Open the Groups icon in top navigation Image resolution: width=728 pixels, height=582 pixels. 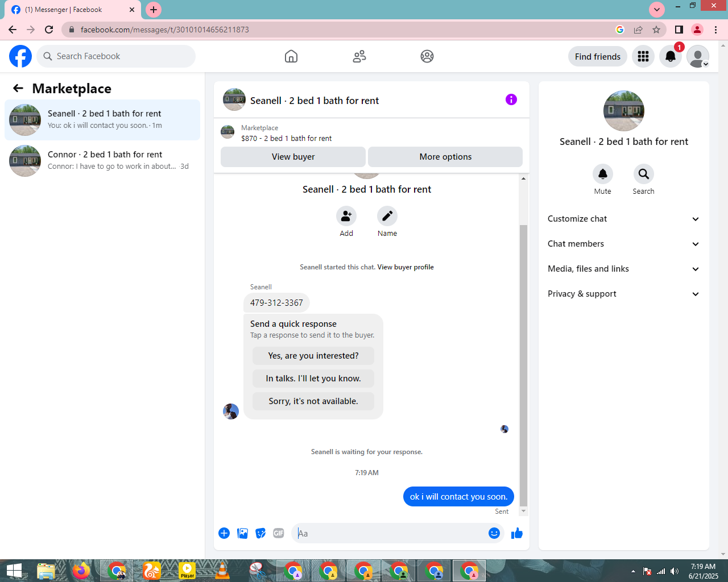(x=427, y=56)
